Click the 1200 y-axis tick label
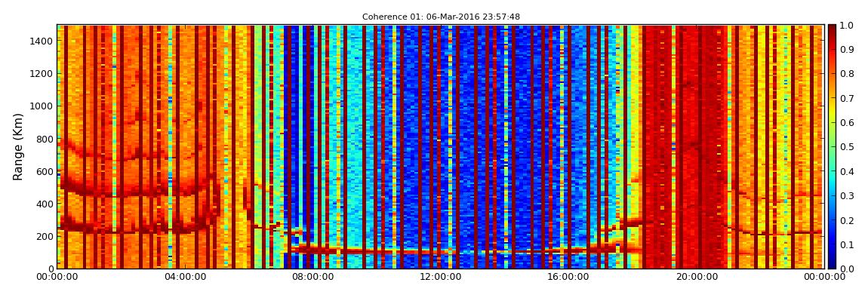The height and width of the screenshot is (307, 868). (x=43, y=74)
